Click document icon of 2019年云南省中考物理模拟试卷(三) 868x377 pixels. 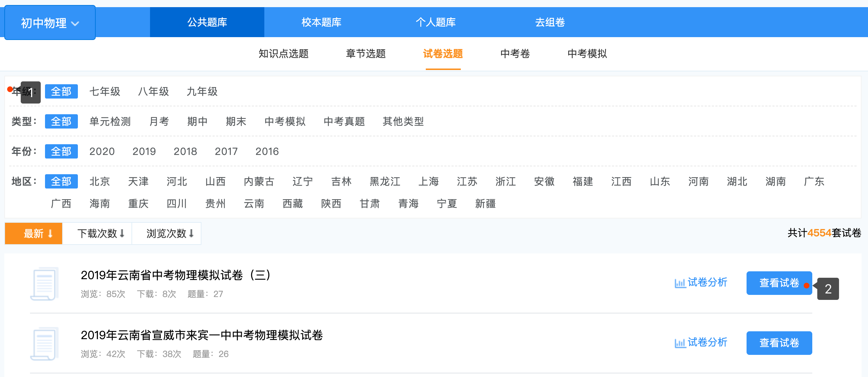[x=45, y=284]
